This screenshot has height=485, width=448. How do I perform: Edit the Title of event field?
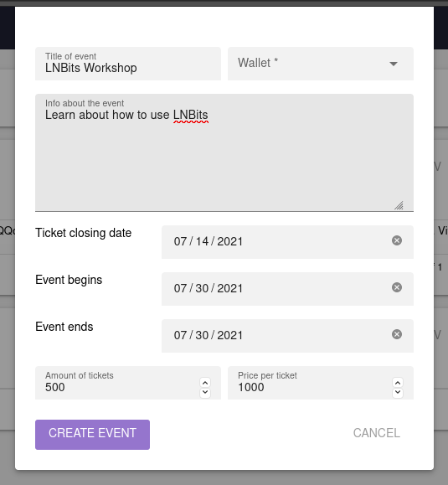click(128, 64)
